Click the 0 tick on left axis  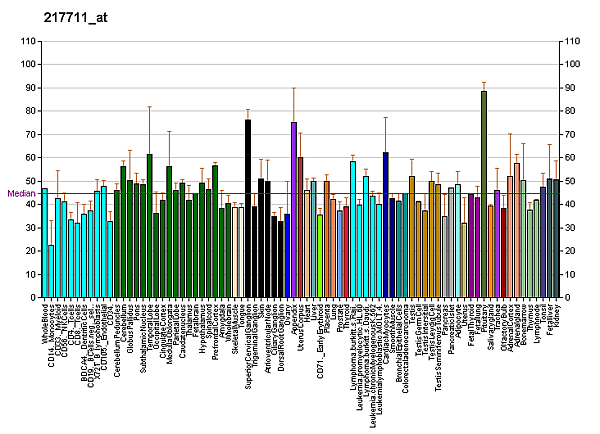tap(32, 298)
